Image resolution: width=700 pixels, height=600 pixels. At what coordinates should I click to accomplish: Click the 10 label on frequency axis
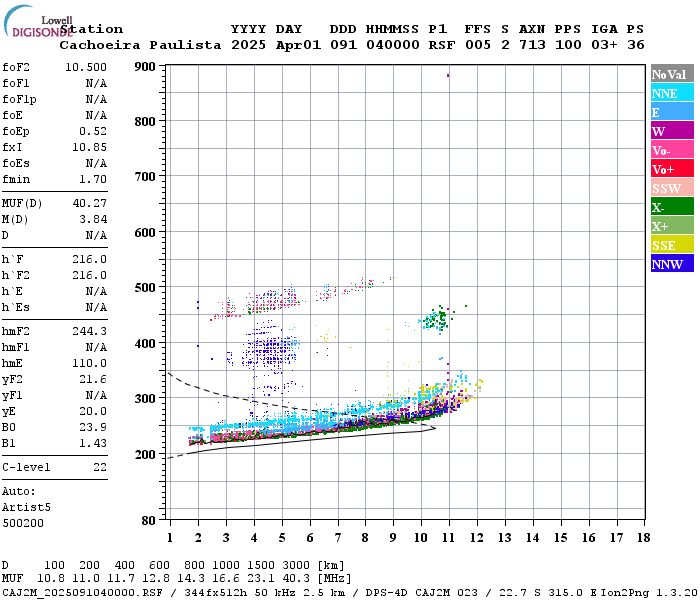point(421,538)
